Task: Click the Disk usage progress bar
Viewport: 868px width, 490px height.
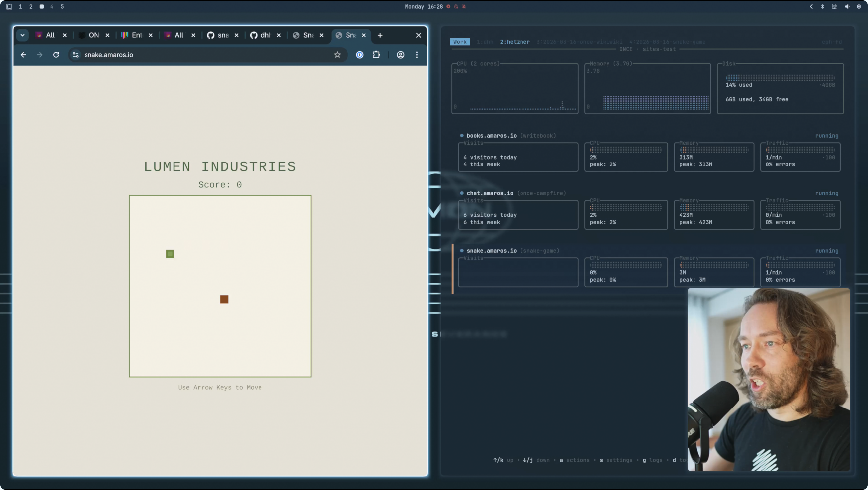Action: pos(781,78)
